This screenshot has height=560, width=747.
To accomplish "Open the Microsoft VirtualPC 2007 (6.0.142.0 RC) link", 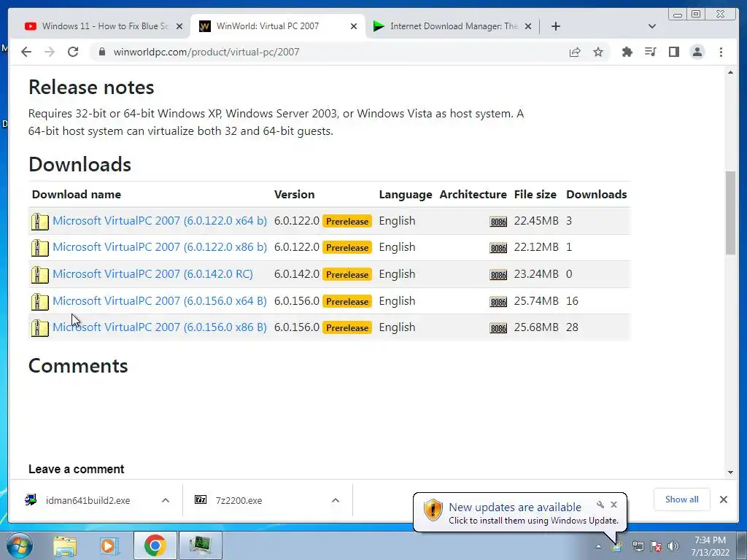I will 153,274.
